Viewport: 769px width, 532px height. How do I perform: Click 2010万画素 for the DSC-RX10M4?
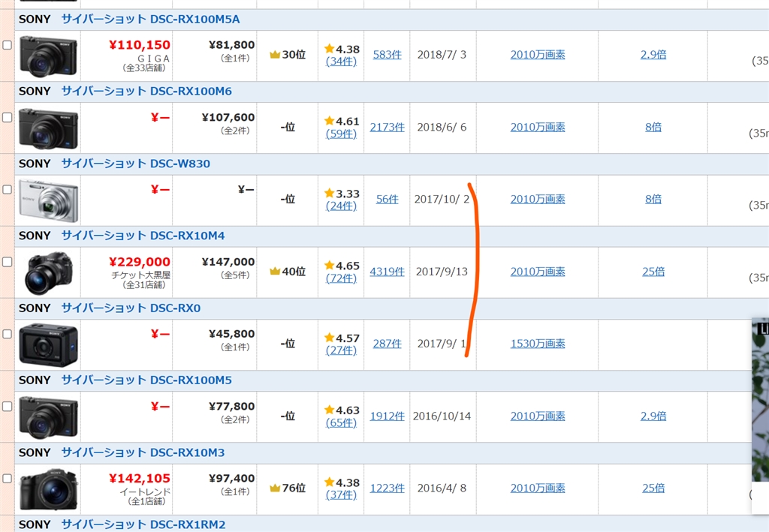click(x=538, y=272)
